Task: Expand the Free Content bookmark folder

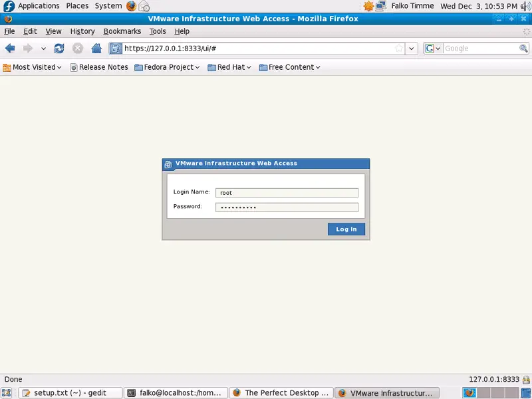Action: (289, 67)
